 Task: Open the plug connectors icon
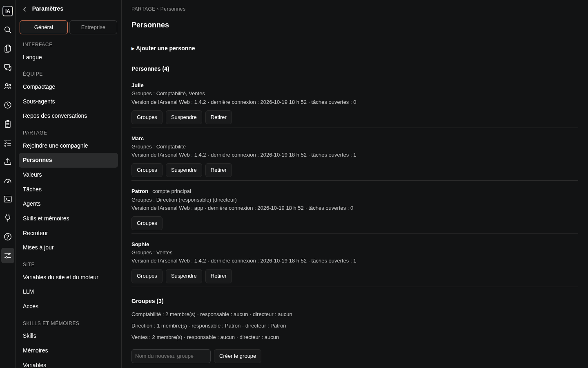point(8,218)
